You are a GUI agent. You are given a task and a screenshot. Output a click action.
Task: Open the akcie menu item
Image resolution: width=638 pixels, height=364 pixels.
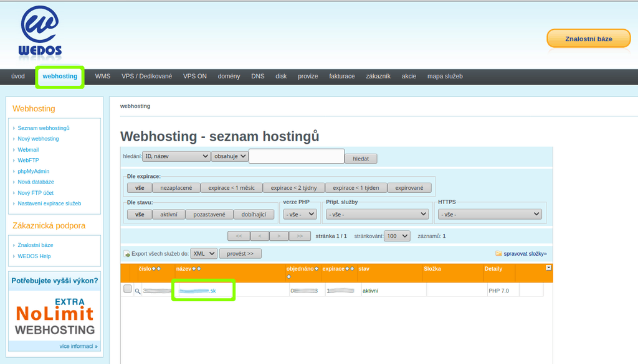tap(409, 77)
